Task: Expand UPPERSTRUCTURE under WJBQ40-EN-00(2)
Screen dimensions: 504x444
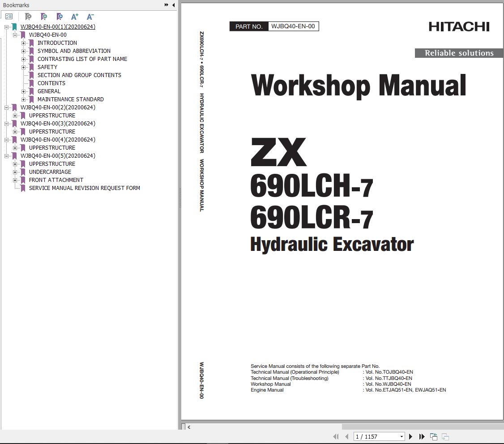Action: coord(15,116)
